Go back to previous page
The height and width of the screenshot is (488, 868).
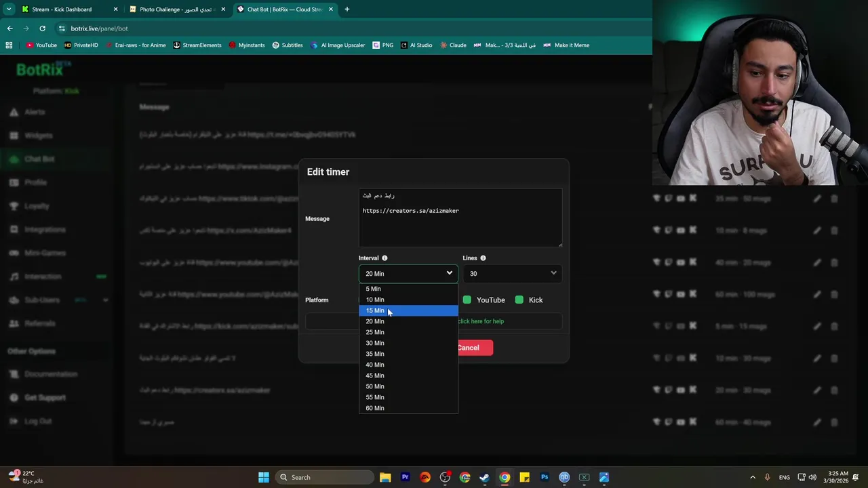coord(9,28)
